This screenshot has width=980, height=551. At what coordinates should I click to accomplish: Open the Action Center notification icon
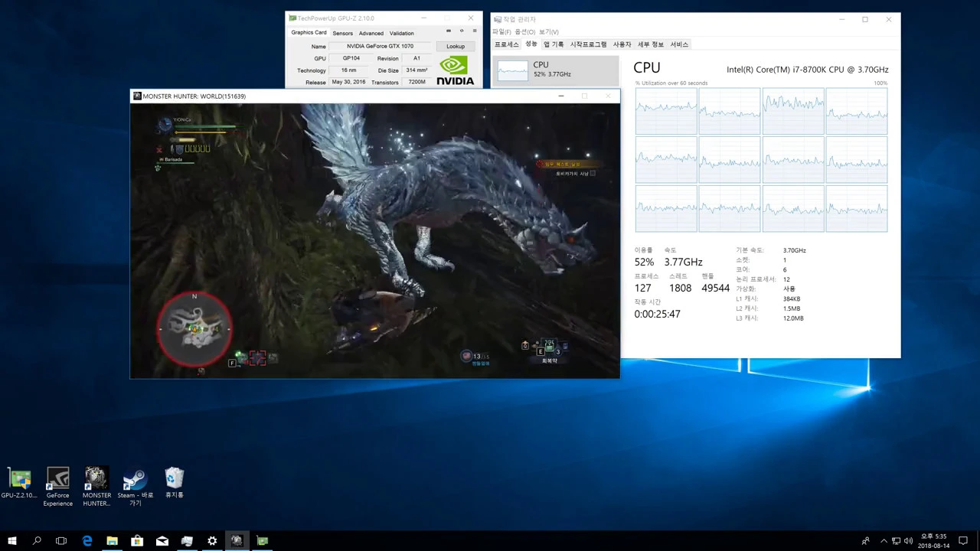pyautogui.click(x=963, y=541)
